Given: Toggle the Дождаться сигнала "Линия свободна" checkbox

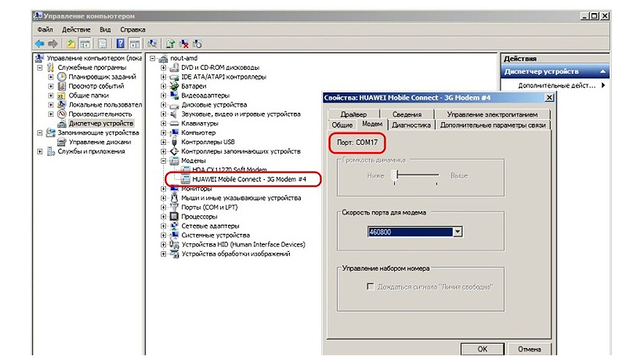Looking at the screenshot, I should pyautogui.click(x=370, y=287).
